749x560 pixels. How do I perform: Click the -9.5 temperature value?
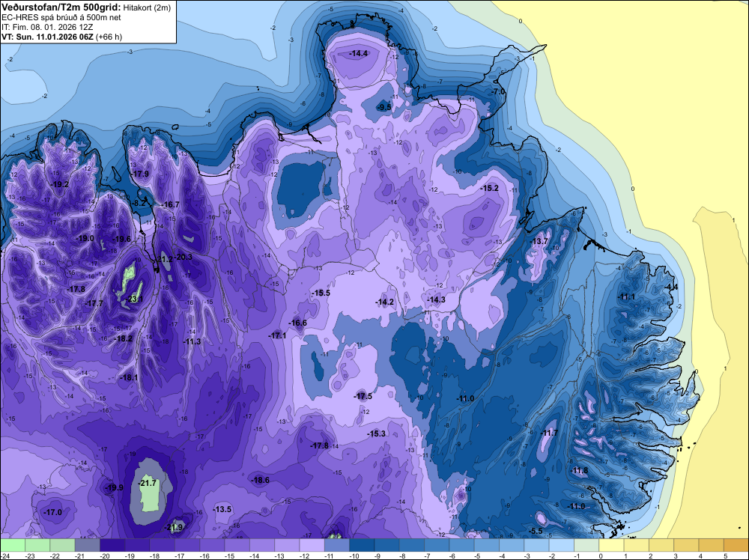(x=384, y=107)
